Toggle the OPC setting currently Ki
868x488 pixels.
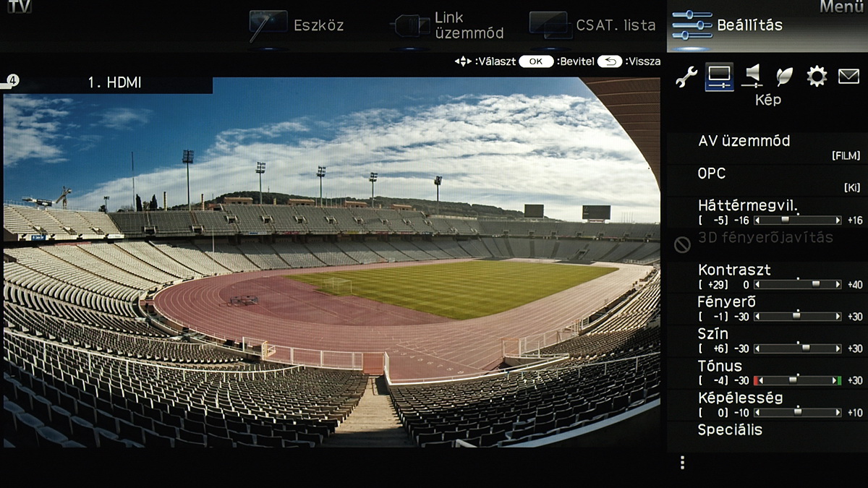[x=767, y=180]
